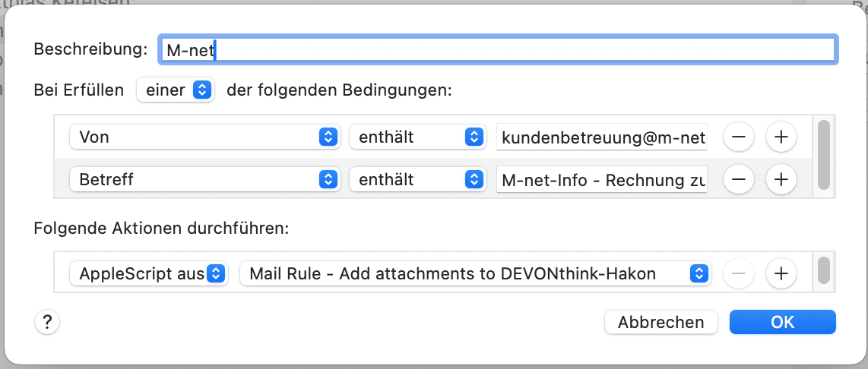Click the disabled minus button in actions
Image resolution: width=868 pixels, height=369 pixels.
(x=738, y=273)
